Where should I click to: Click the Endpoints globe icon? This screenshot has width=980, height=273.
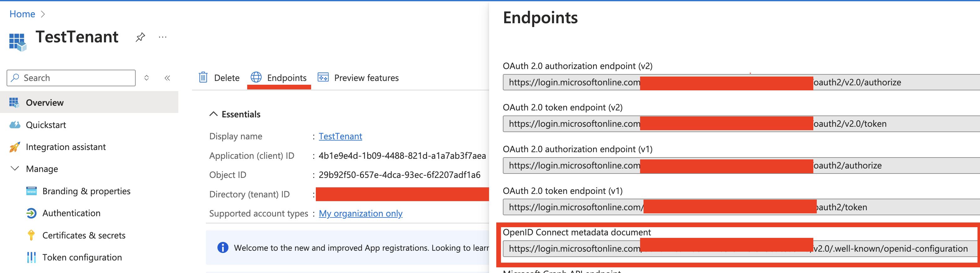click(256, 78)
